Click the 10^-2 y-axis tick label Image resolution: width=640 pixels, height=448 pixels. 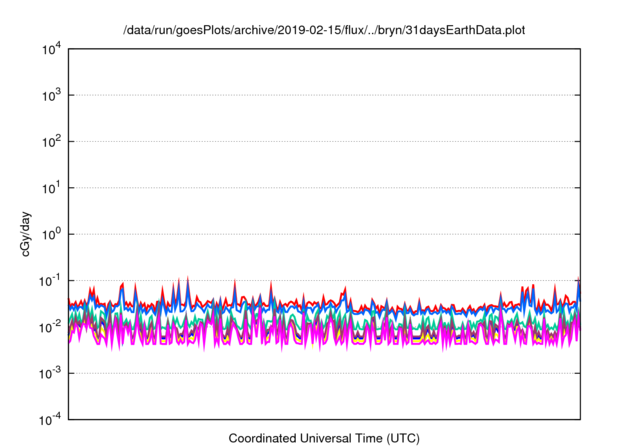[50, 328]
